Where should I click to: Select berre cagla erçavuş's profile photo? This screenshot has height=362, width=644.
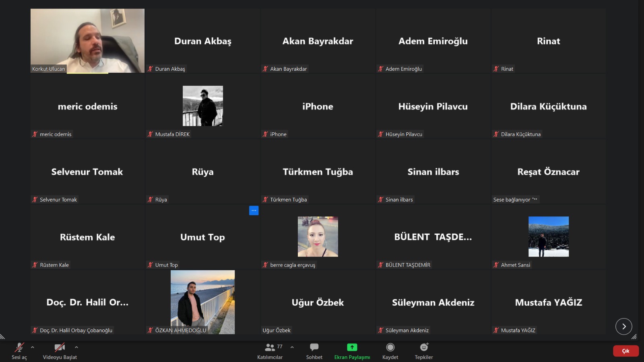(x=318, y=237)
